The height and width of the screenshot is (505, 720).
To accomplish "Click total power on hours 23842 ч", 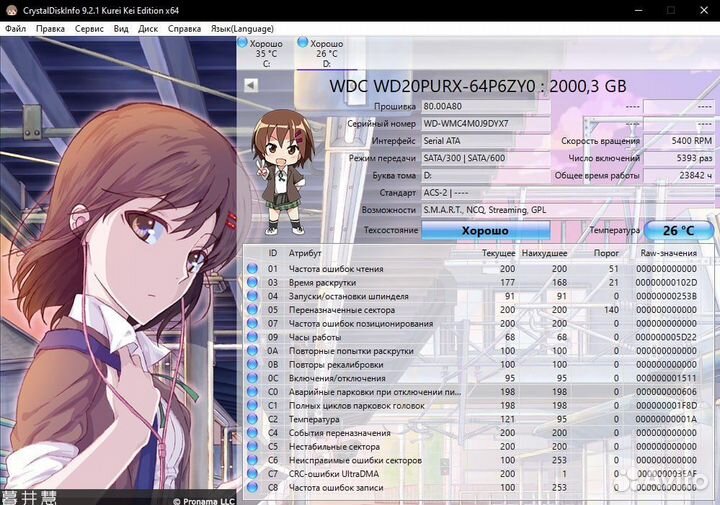I will click(679, 175).
